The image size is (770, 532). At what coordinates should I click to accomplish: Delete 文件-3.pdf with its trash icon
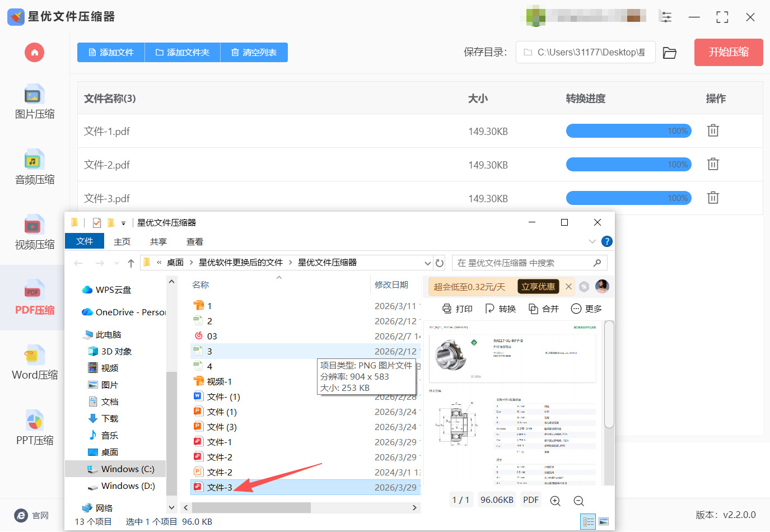point(713,198)
